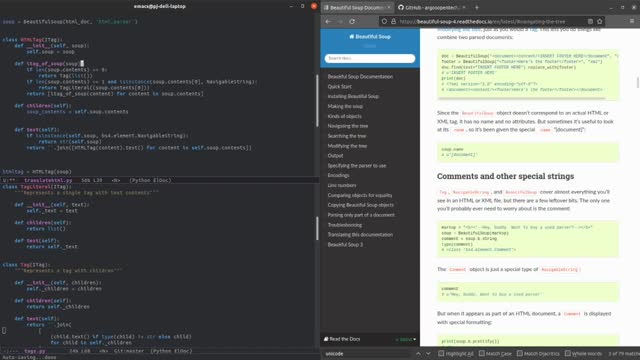Click the Beautiful Soup home icon in sidebar

pyautogui.click(x=351, y=36)
